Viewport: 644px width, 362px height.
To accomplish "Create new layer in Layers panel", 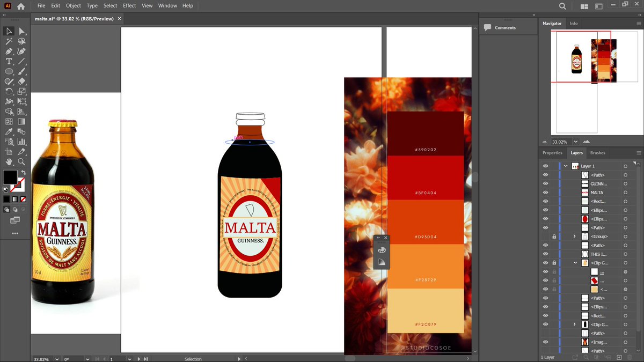I will click(619, 357).
